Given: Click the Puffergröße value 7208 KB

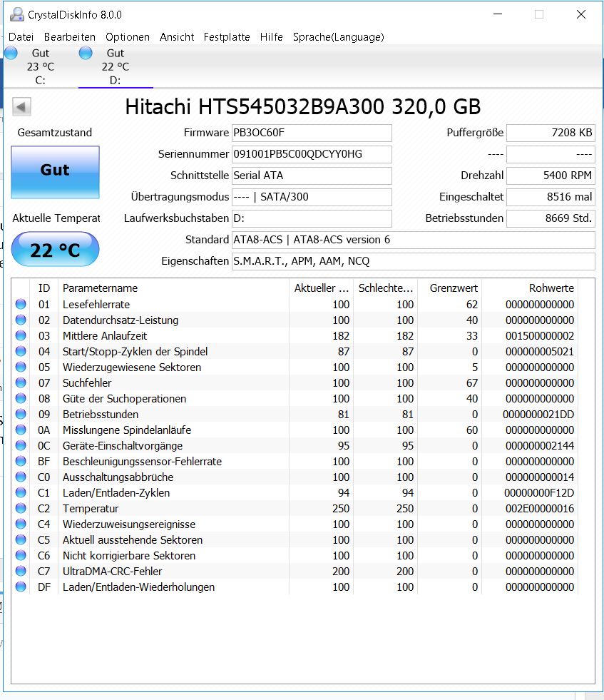Looking at the screenshot, I should [x=551, y=133].
